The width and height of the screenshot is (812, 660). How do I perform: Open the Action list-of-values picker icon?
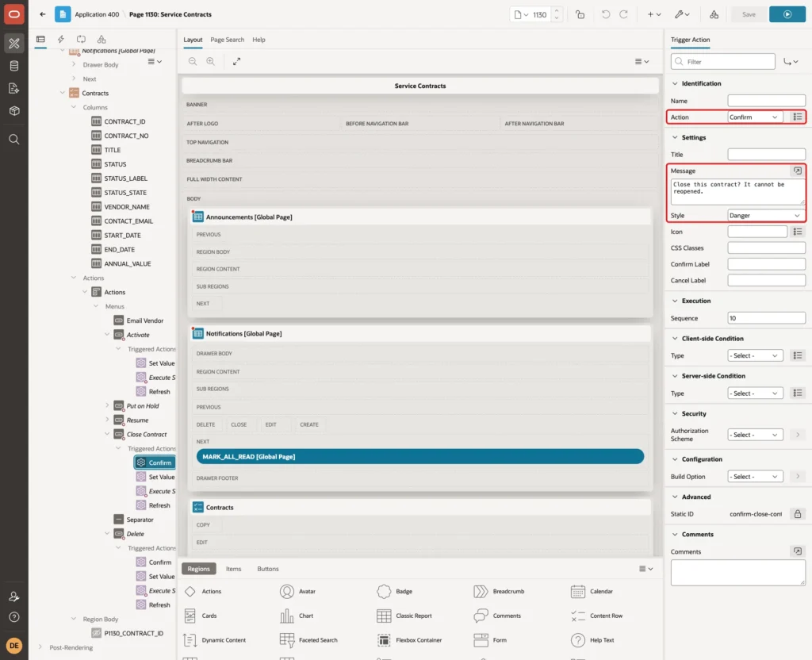798,117
